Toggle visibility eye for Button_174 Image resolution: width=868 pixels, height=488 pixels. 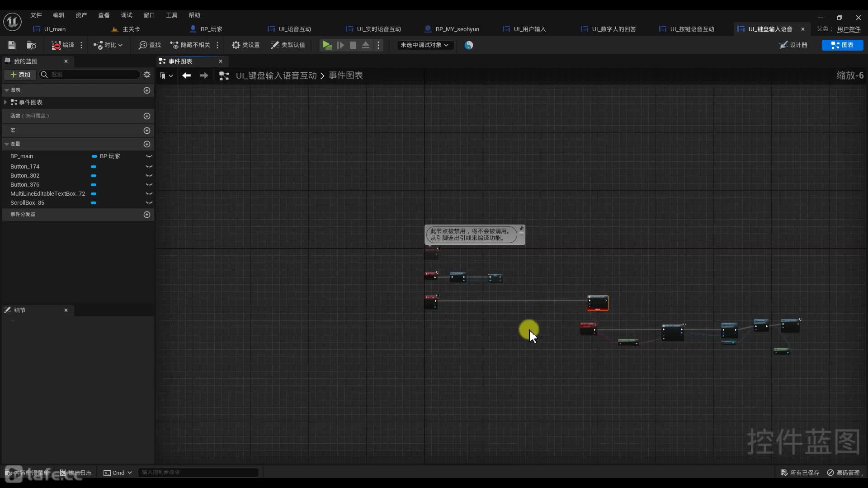tap(149, 167)
